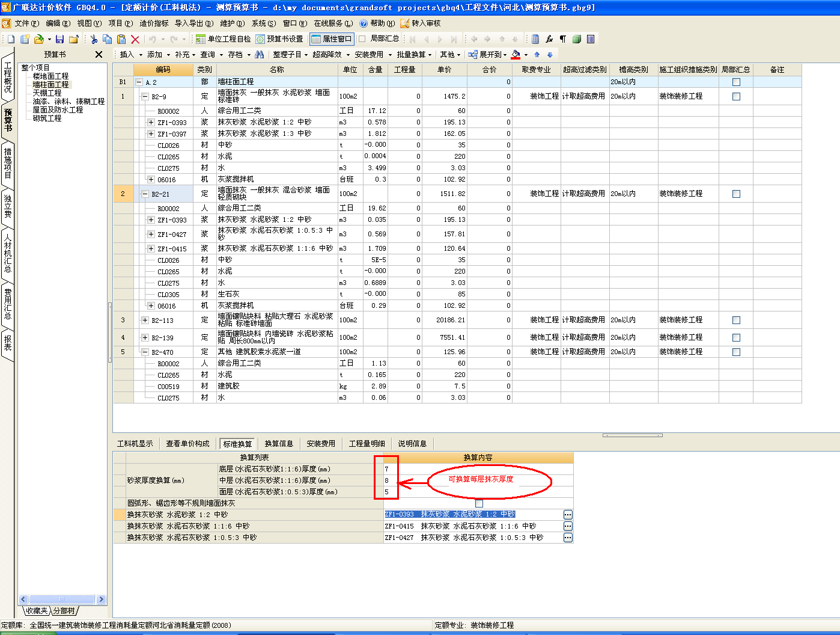Toggle the 局部汇总 toolbar checkbox
The height and width of the screenshot is (635, 840).
[362, 38]
